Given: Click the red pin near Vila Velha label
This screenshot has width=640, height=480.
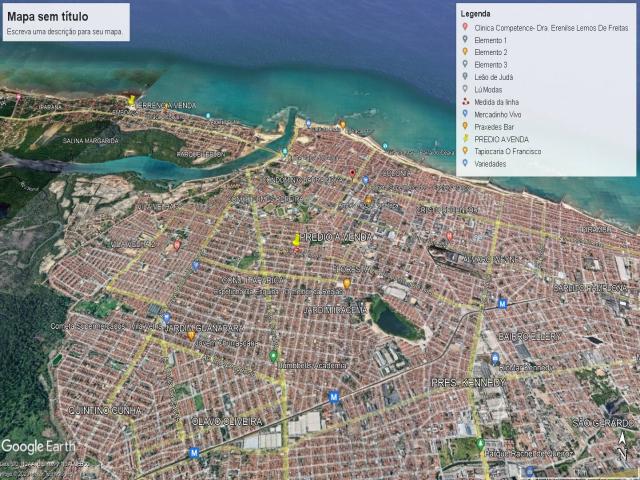Looking at the screenshot, I should [x=177, y=245].
